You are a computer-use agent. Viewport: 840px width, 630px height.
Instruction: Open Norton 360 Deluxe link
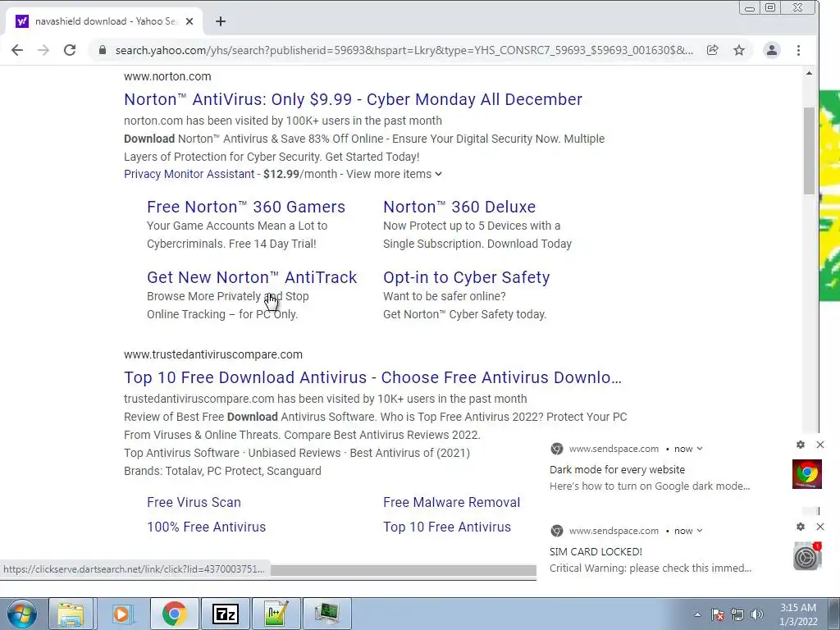[x=459, y=207]
